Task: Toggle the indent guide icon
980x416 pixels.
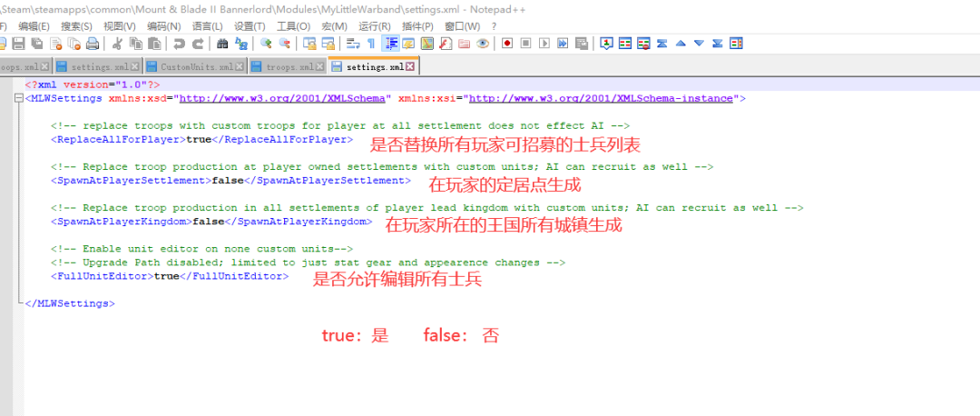Action: pos(391,44)
